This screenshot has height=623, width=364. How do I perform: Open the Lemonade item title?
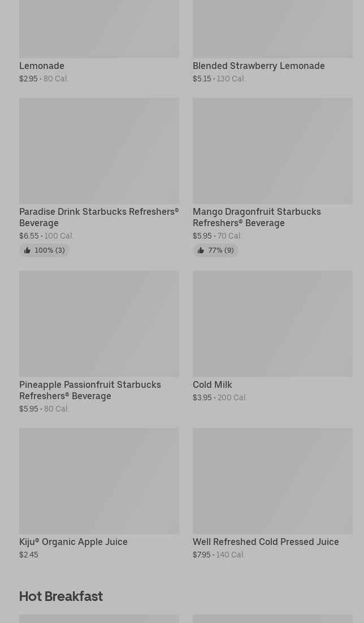click(42, 66)
